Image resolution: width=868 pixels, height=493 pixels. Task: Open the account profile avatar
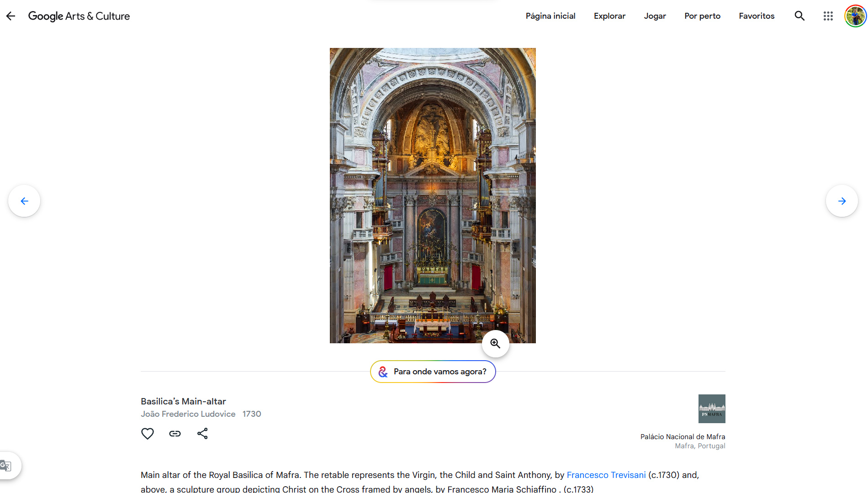tap(855, 16)
